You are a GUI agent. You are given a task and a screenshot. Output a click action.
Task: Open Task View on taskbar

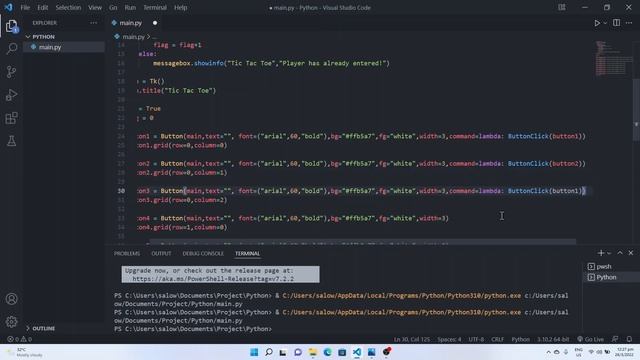tap(283, 352)
